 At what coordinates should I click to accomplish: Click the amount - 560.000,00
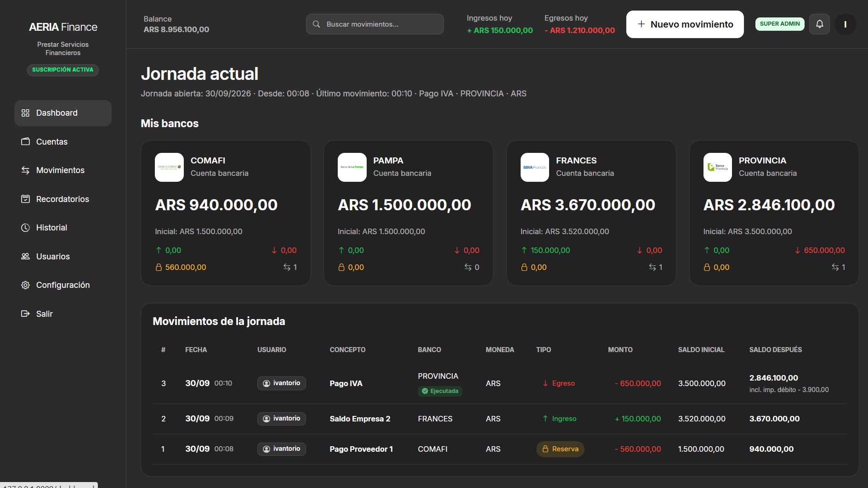(638, 449)
